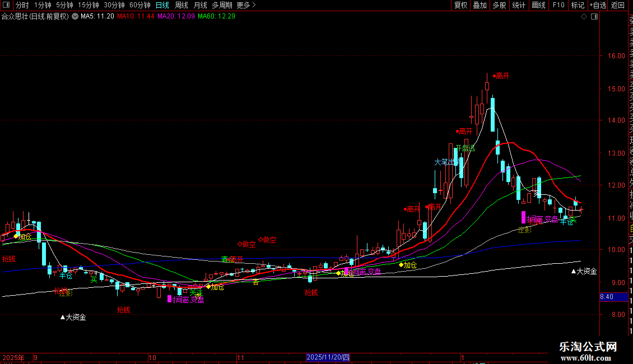Switch to the 周线 weekly tab
The image size is (633, 364).
[181, 5]
